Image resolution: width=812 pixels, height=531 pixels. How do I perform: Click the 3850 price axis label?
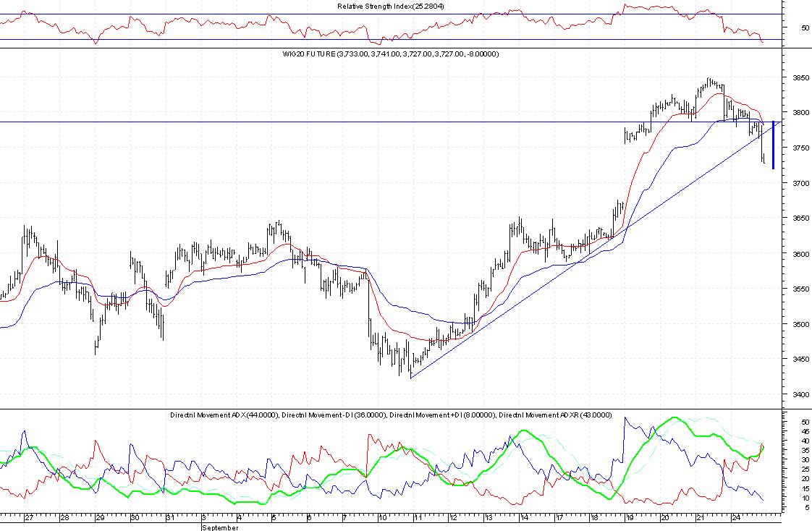(x=801, y=77)
